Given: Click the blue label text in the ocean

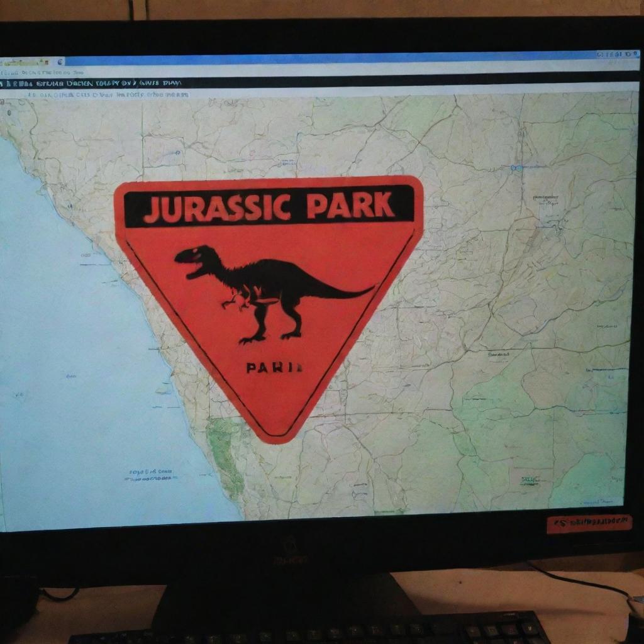Looking at the screenshot, I should point(151,475).
